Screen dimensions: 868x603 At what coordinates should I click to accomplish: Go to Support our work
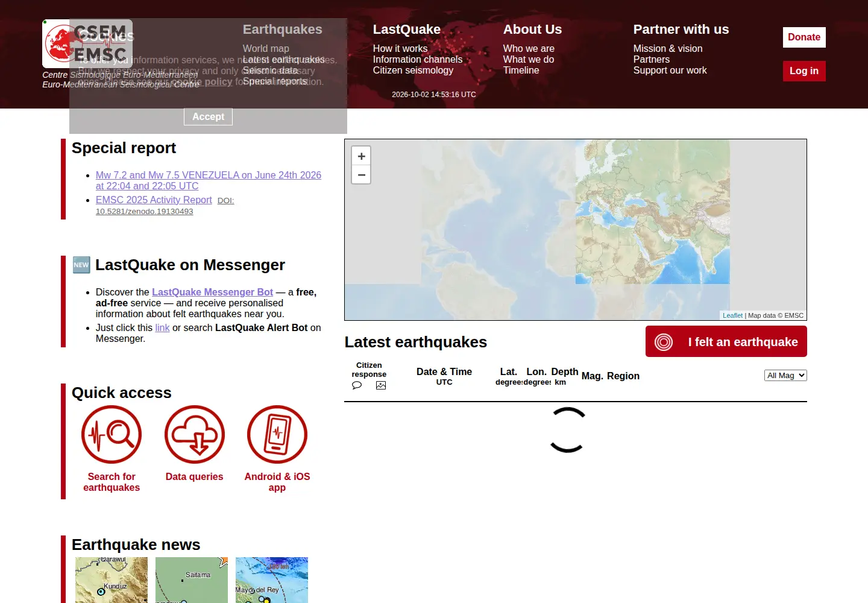(670, 70)
